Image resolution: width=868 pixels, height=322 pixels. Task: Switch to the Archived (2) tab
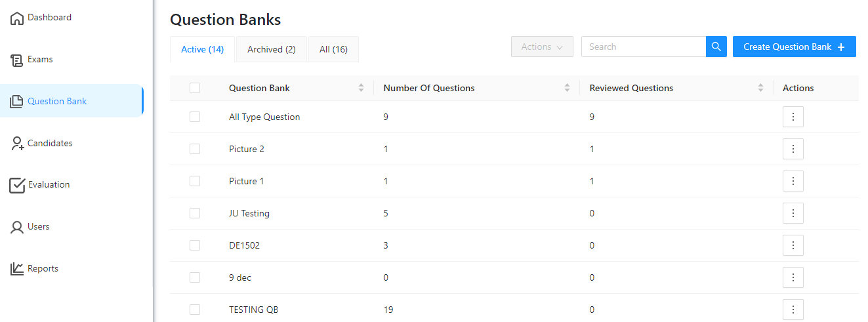point(272,49)
